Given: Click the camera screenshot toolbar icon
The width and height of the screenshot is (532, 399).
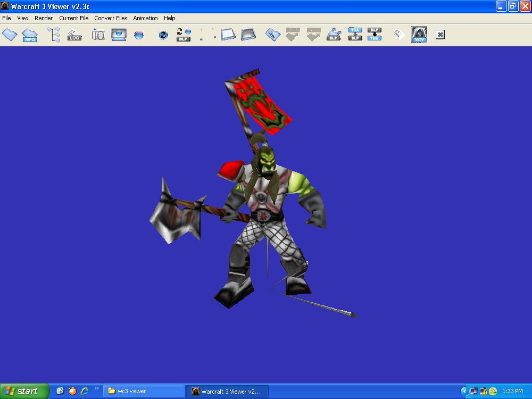Looking at the screenshot, I should pos(98,35).
